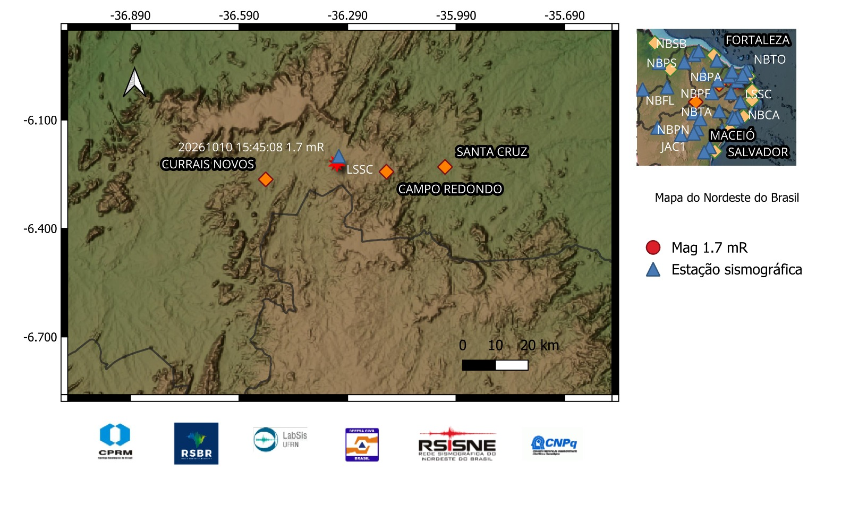Click the 'CAMPO REDONDO' city label
Screen dimensions: 850x505
(x=450, y=189)
